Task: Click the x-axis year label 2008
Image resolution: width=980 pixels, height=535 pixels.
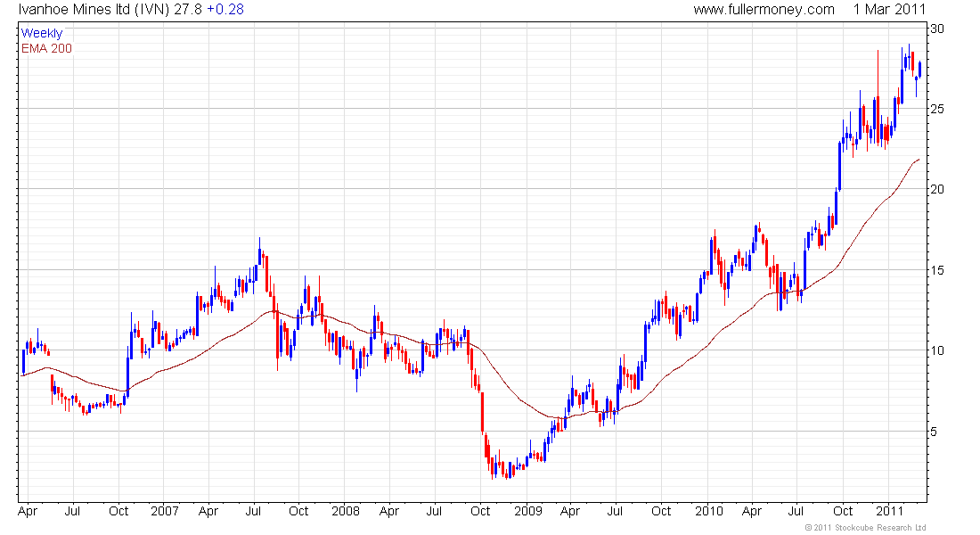Action: pyautogui.click(x=346, y=511)
